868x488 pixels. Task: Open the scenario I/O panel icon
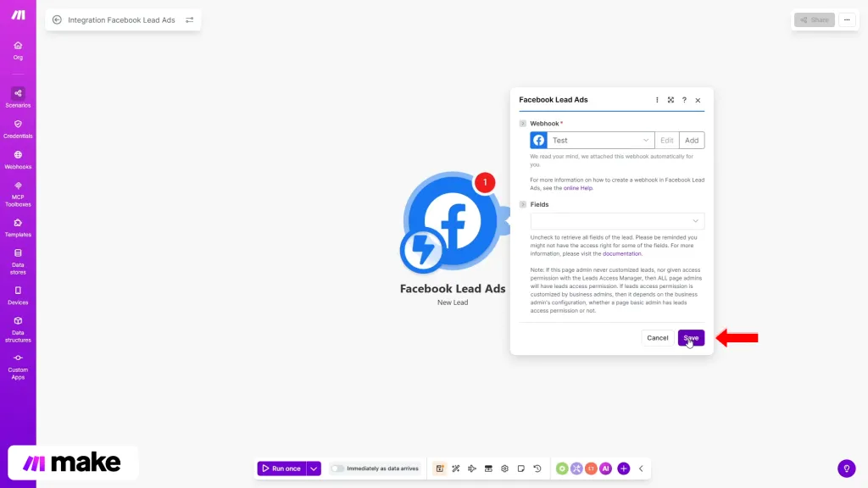488,469
